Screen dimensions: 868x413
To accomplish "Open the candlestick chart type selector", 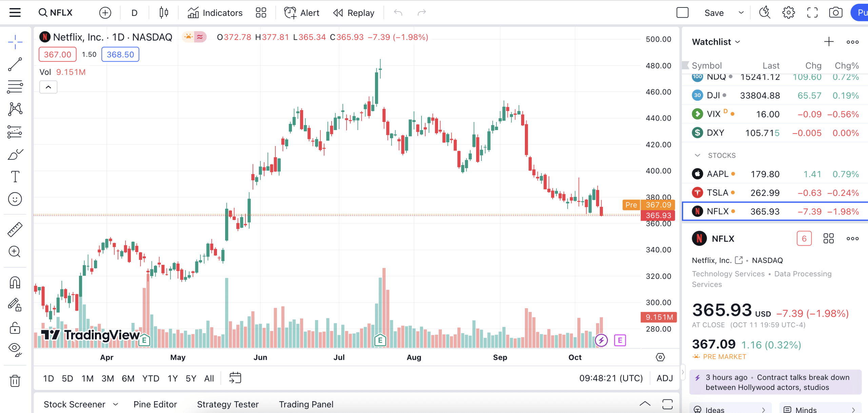I will [164, 13].
